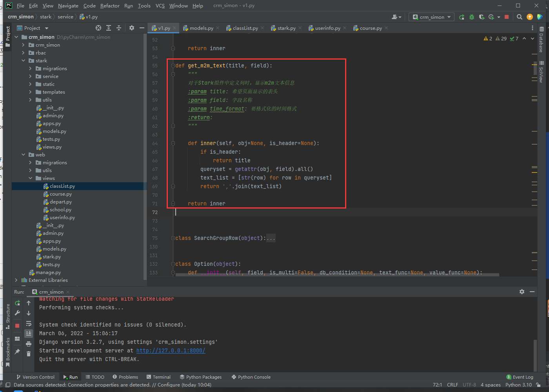Run crm_simon with coverage
The width and height of the screenshot is (549, 392).
point(482,17)
